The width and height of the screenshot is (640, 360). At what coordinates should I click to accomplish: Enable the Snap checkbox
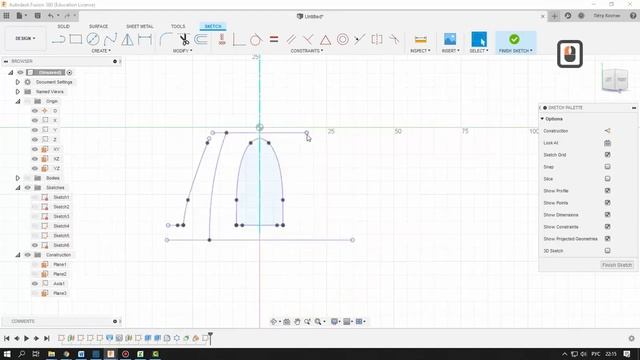[607, 167]
